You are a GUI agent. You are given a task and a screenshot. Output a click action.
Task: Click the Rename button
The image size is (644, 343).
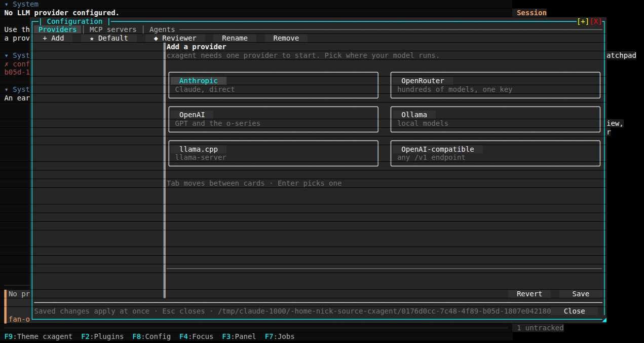click(235, 38)
